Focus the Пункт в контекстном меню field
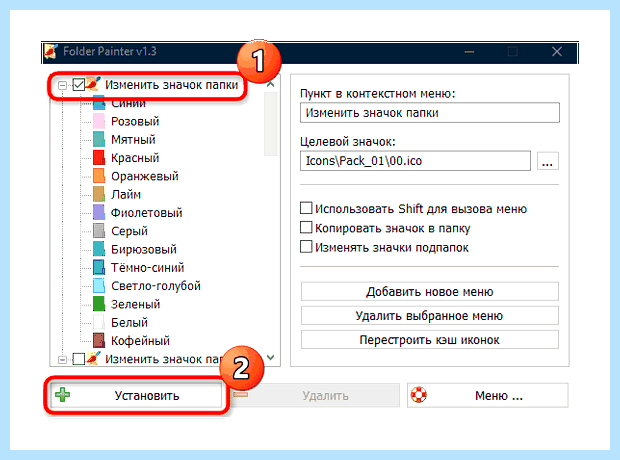Image resolution: width=620 pixels, height=460 pixels. 430,113
